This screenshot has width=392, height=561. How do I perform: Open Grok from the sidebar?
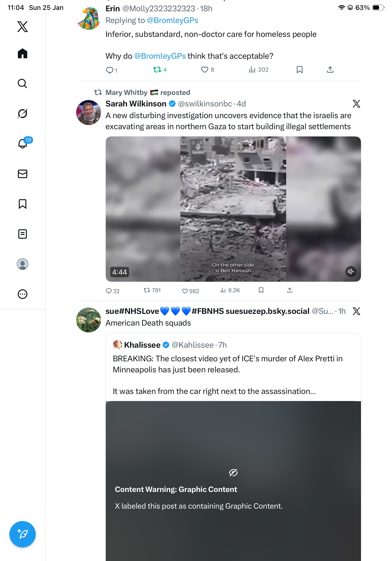[23, 114]
